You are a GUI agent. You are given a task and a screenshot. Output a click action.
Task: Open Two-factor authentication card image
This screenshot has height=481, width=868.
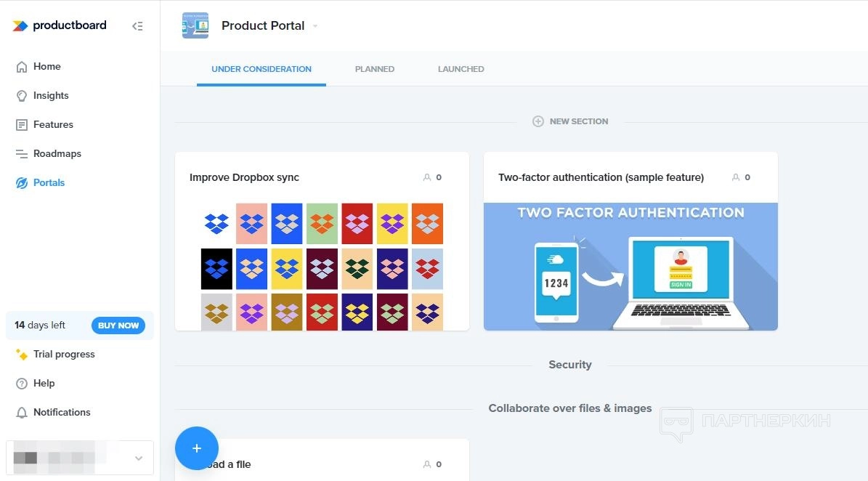630,266
